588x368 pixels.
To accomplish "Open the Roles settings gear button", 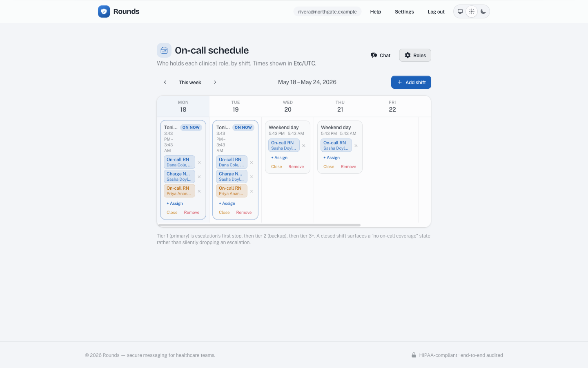I will 415,55.
